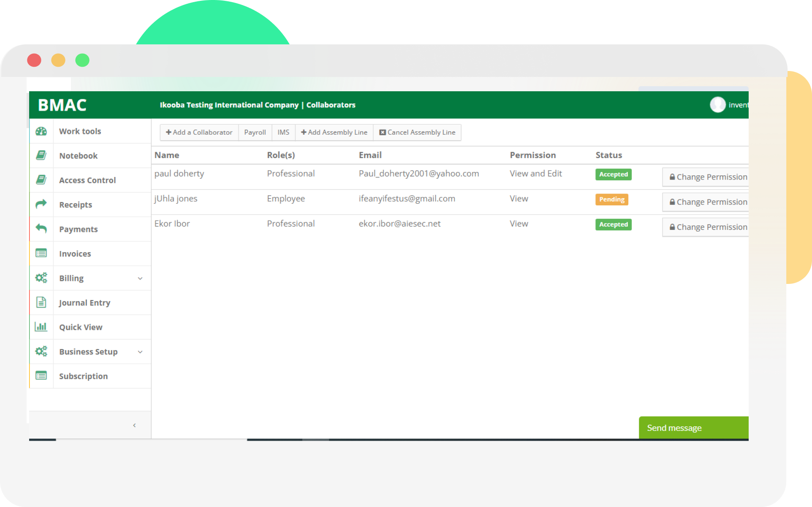Open the Access Control menu item
Viewport: 812px width, 507px height.
(87, 180)
